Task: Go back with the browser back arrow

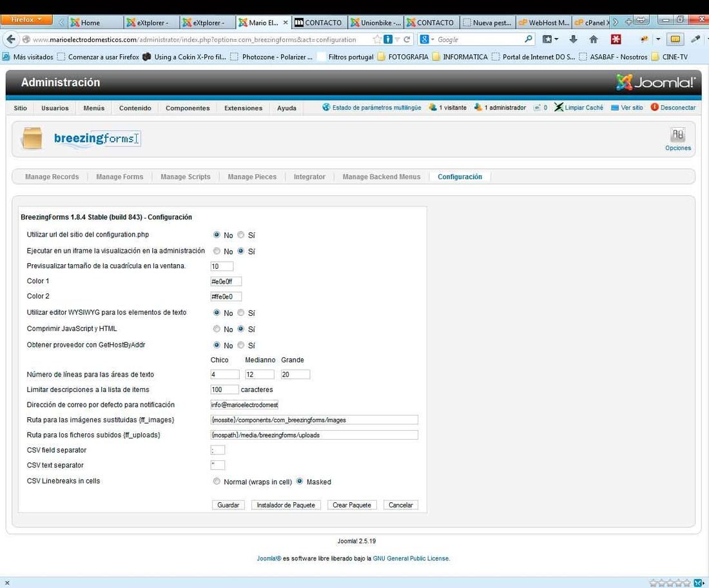Action: 11,39
